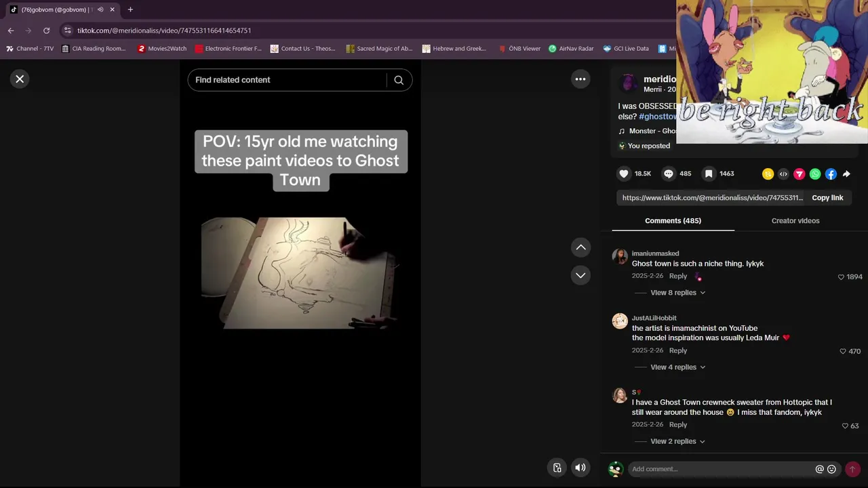This screenshot has height=488, width=868.
Task: Open a new browser tab
Action: tap(130, 9)
